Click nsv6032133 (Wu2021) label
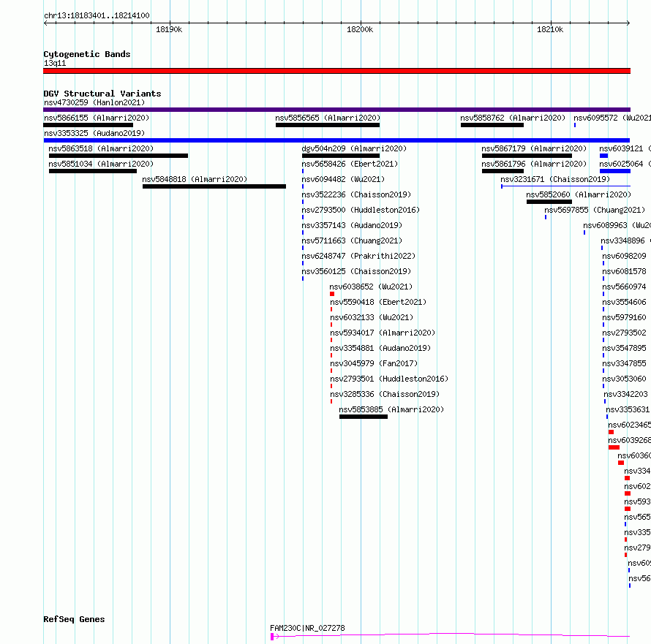This screenshot has width=651, height=644. 372,317
